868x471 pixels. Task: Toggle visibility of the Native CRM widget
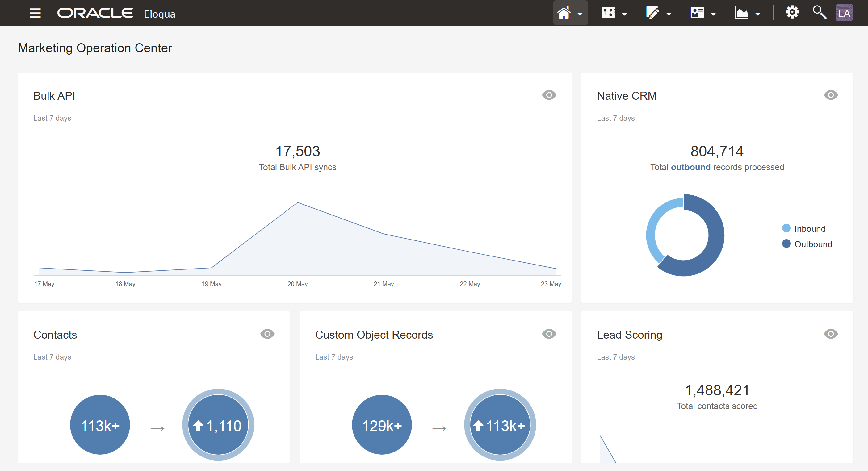pyautogui.click(x=831, y=95)
